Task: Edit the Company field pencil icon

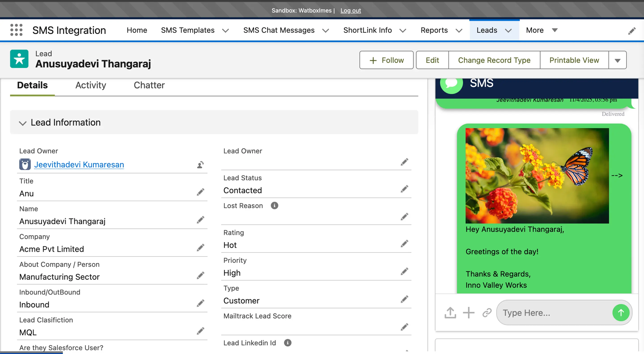Action: 200,248
